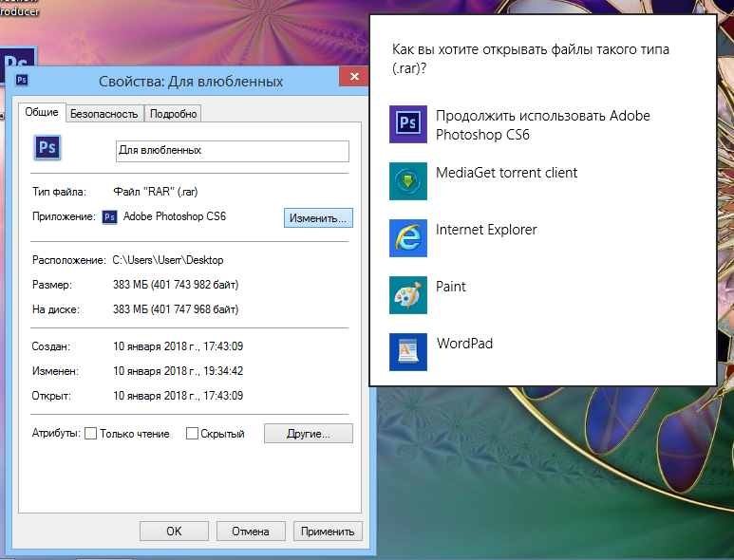
Task: Click the Изменить... button
Action: pyautogui.click(x=318, y=218)
